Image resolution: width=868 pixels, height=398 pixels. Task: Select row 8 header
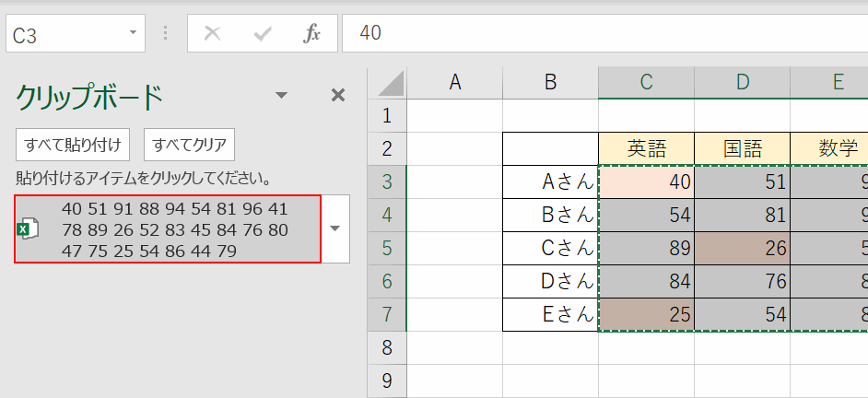point(386,347)
